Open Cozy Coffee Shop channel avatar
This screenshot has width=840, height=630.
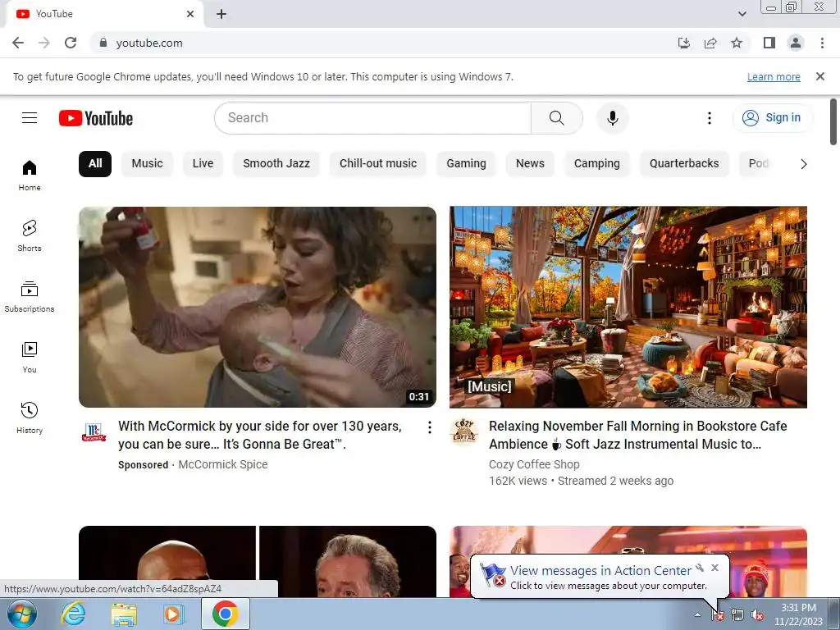pos(464,431)
